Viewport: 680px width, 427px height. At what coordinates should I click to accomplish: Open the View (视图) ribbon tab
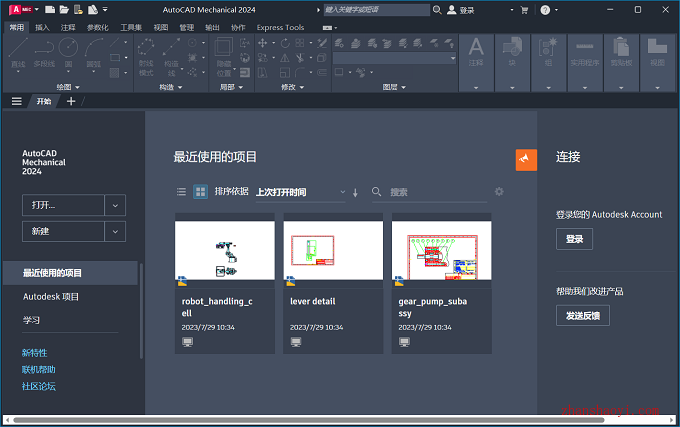160,27
